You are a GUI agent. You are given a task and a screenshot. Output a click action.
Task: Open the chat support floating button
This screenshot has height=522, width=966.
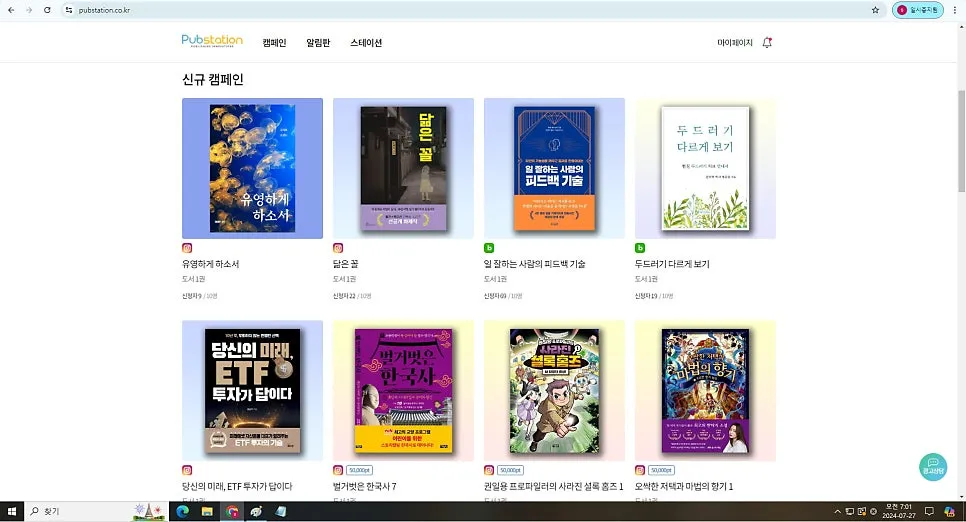pyautogui.click(x=933, y=467)
